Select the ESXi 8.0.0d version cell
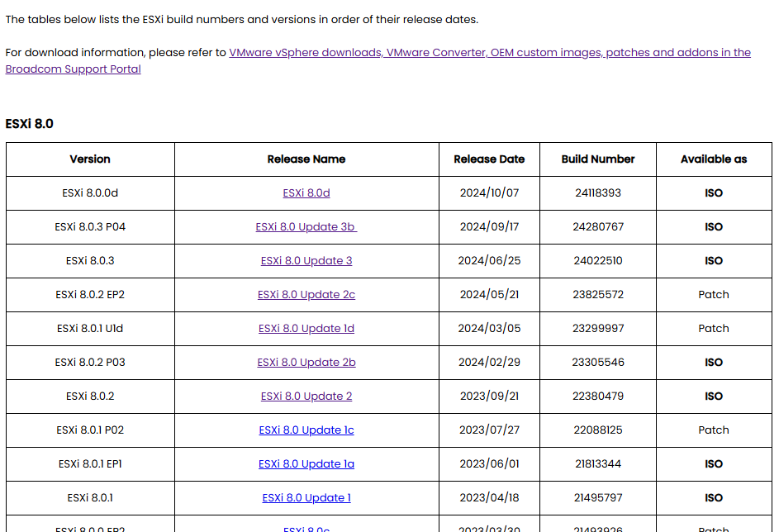The width and height of the screenshot is (779, 532). pyautogui.click(x=90, y=193)
